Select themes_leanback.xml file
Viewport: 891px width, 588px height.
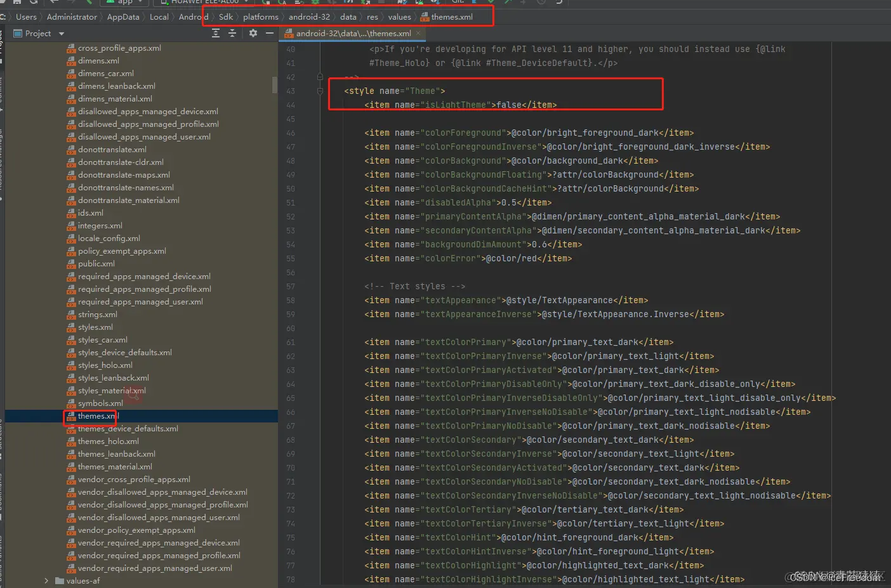point(116,454)
